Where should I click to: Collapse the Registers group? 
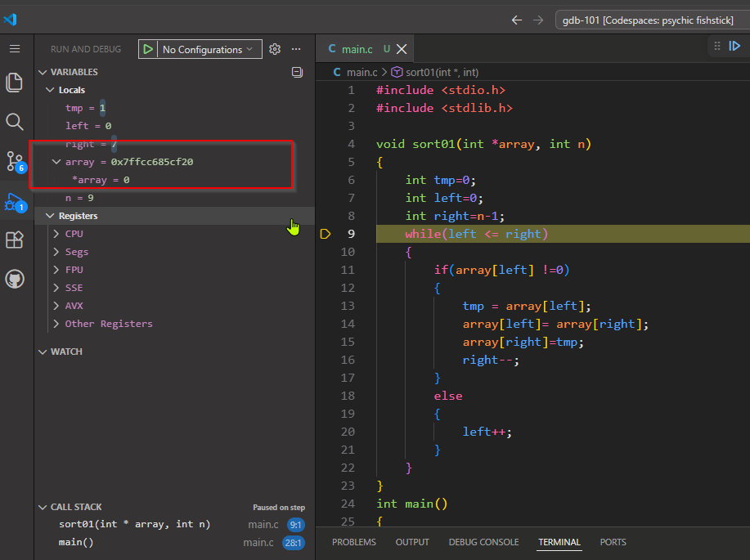50,216
